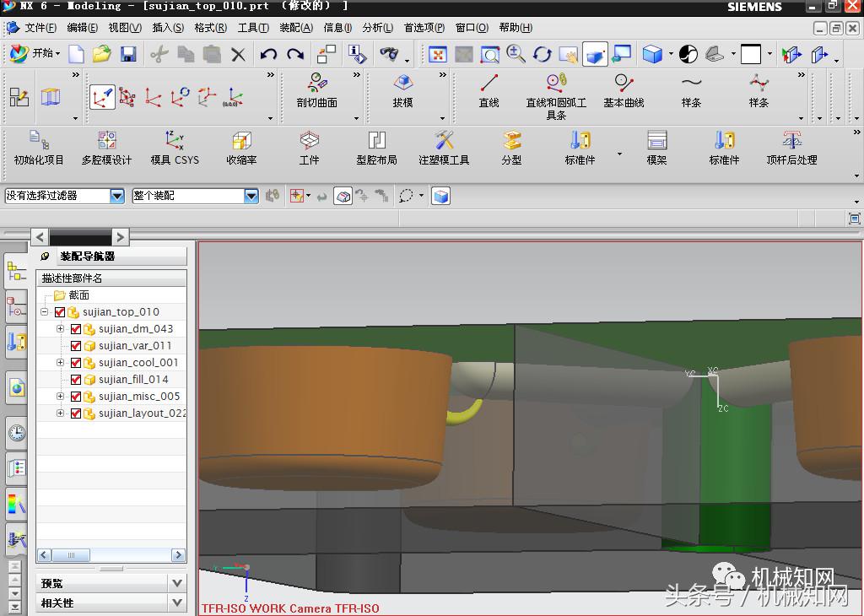Open the 装配(A) menu

[x=296, y=28]
